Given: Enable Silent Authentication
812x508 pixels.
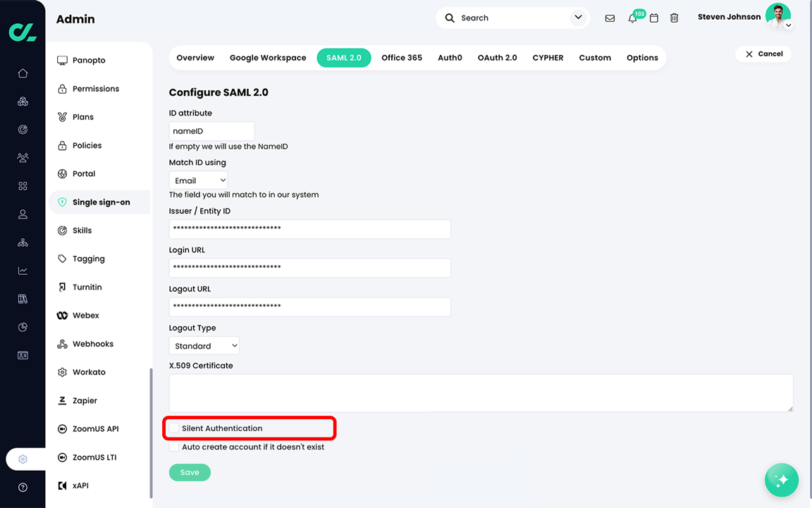Looking at the screenshot, I should pyautogui.click(x=173, y=428).
